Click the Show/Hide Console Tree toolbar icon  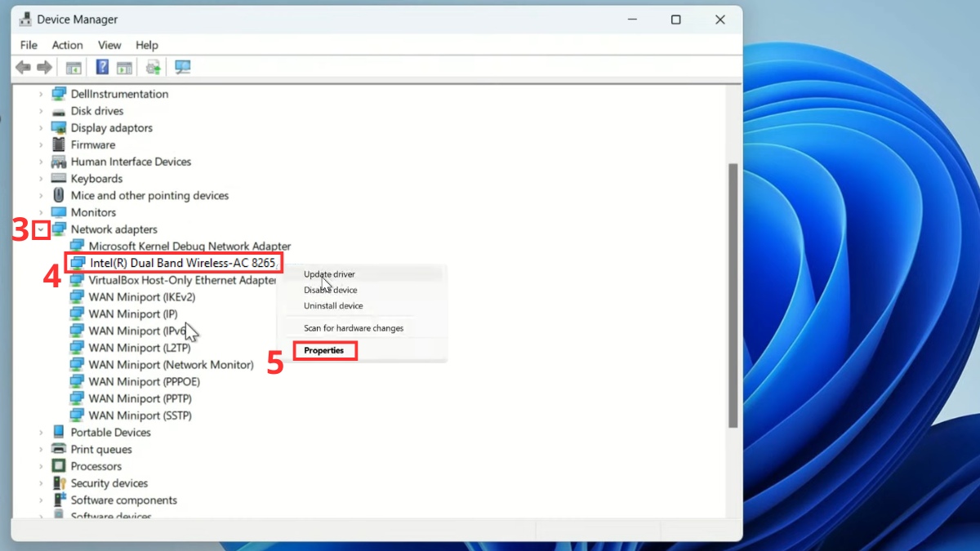[x=74, y=67]
